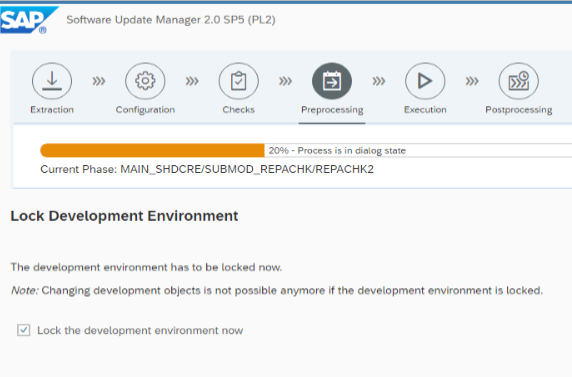Click arrows between Extraction and Configuration

98,81
